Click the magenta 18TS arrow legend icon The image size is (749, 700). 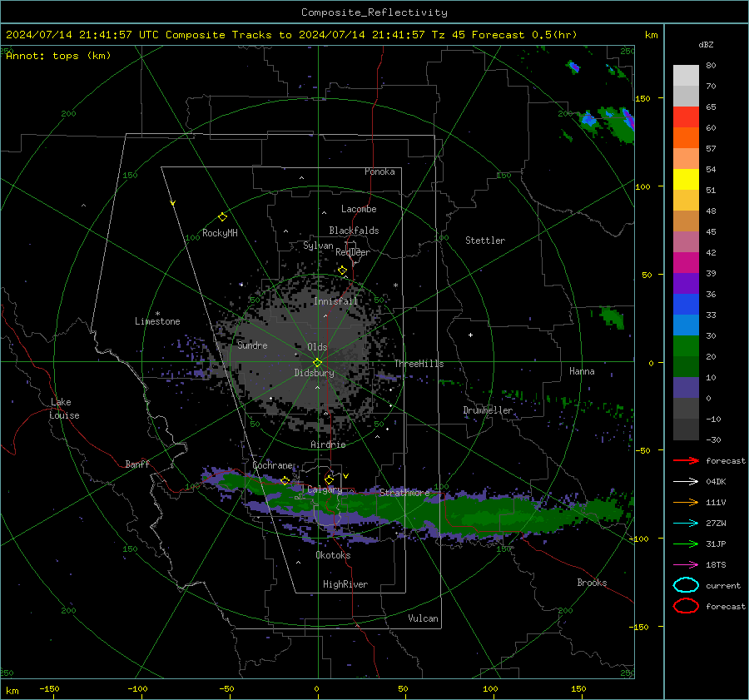[x=686, y=565]
